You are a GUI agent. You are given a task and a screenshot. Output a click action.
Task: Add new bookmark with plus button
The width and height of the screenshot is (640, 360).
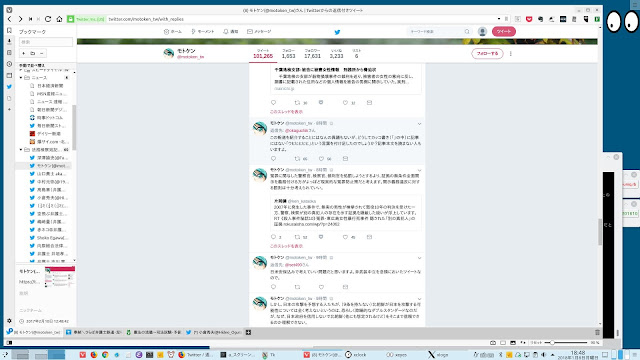[24, 53]
